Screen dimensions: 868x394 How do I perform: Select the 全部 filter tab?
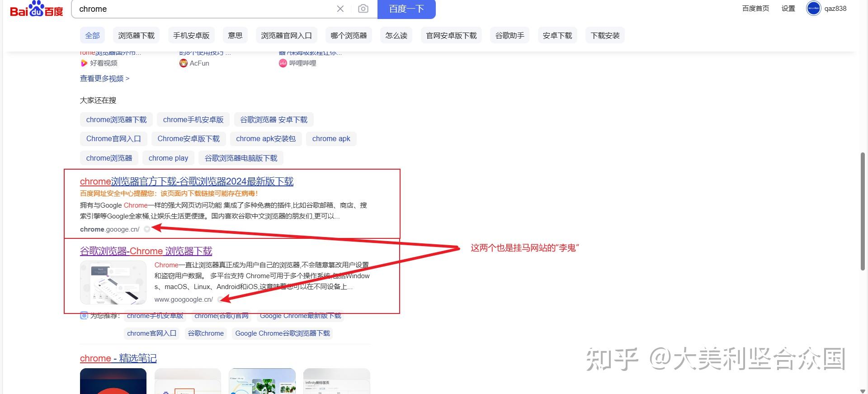[x=92, y=35]
